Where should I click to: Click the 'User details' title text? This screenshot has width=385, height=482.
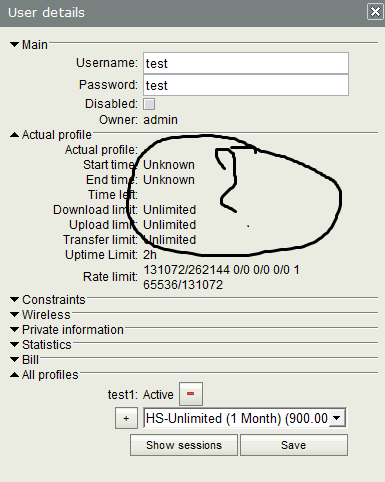[46, 13]
